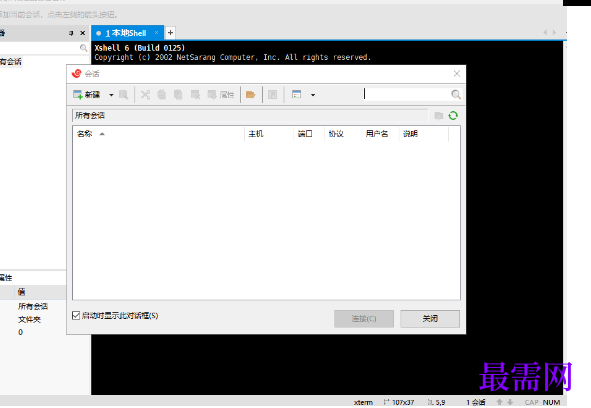Click the NUM indicator in status bar
The width and height of the screenshot is (591, 408).
coord(551,402)
